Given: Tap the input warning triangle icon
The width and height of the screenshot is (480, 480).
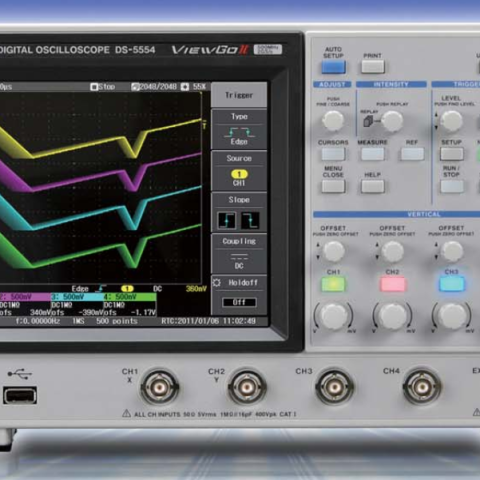Looking at the screenshot, I should pos(126,414).
